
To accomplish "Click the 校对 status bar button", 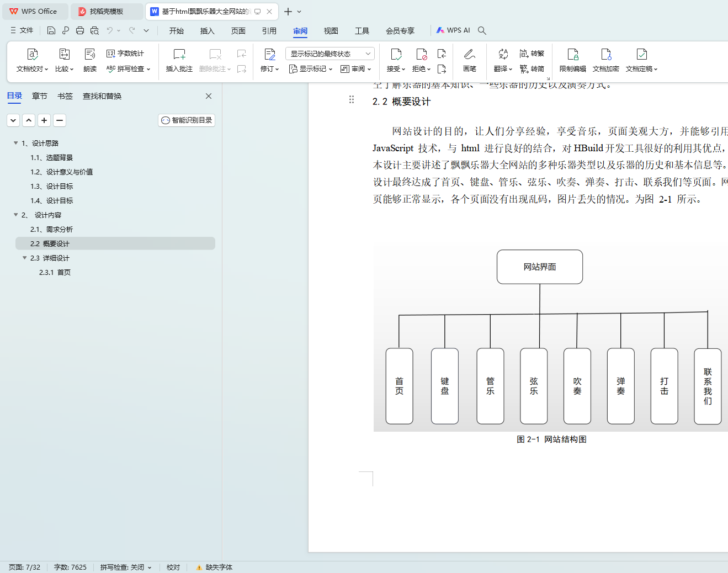I will tap(173, 567).
